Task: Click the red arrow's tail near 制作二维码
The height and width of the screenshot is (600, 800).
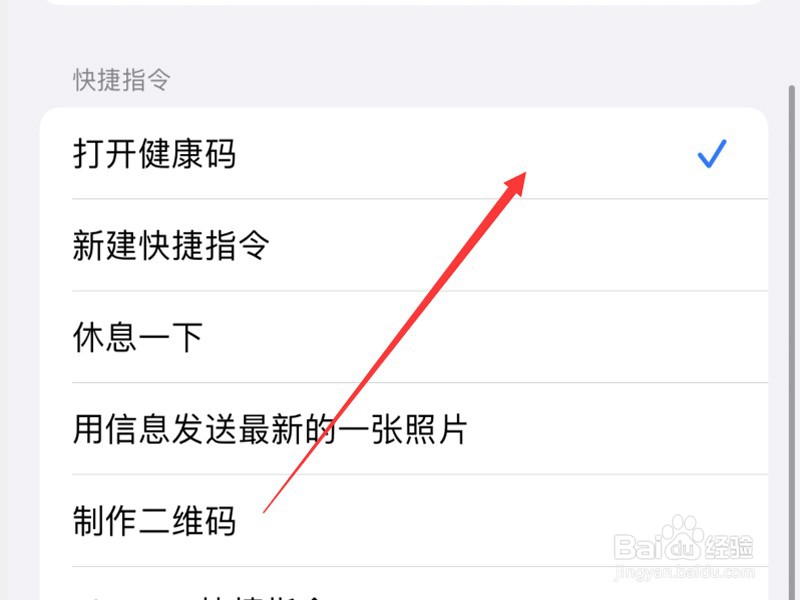Action: [x=266, y=510]
